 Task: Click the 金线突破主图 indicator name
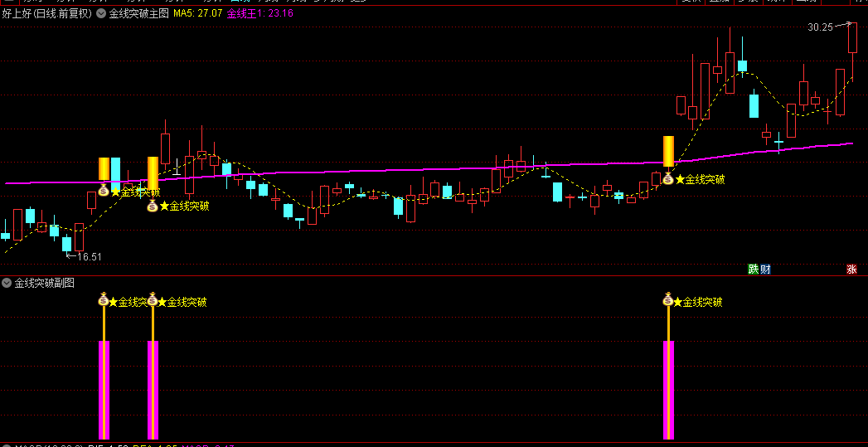[x=138, y=14]
